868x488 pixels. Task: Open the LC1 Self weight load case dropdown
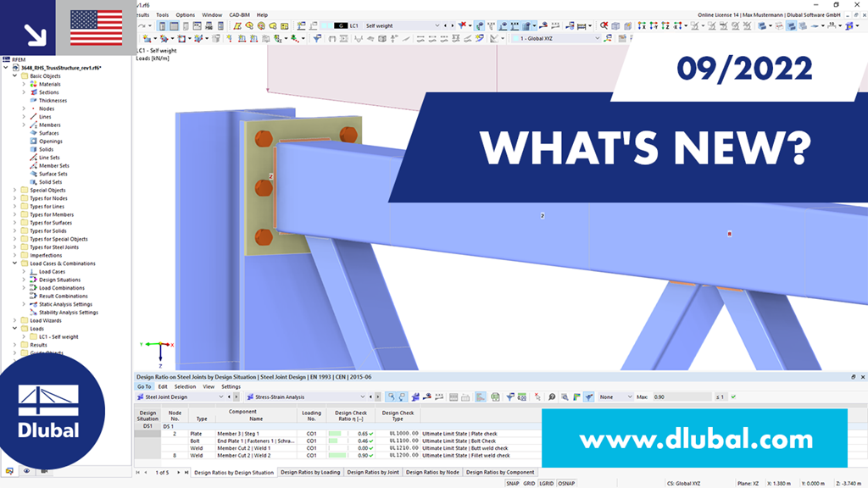click(x=437, y=26)
